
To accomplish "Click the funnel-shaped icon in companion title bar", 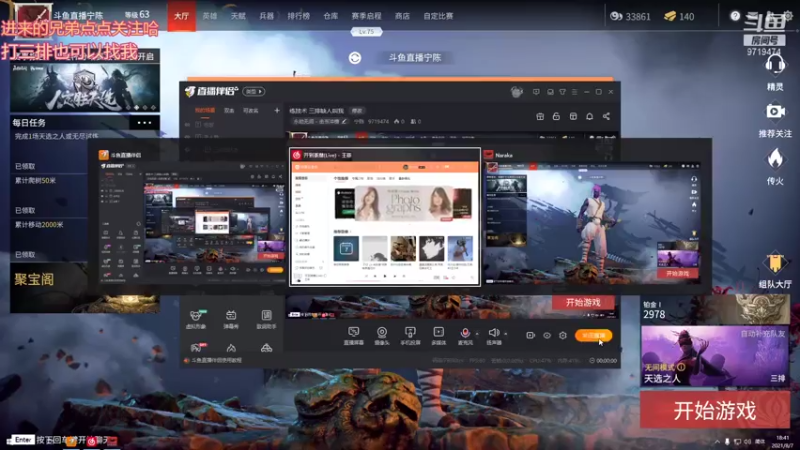I will 562,92.
